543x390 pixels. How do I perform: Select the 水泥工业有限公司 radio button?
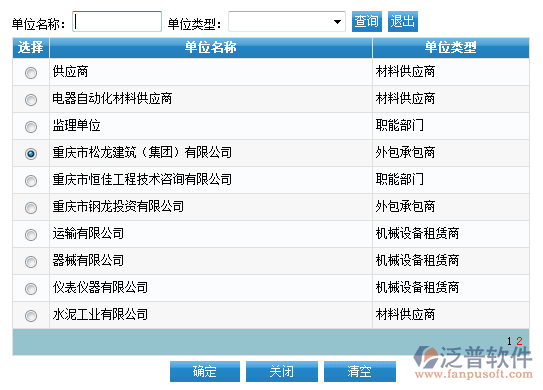click(x=31, y=316)
